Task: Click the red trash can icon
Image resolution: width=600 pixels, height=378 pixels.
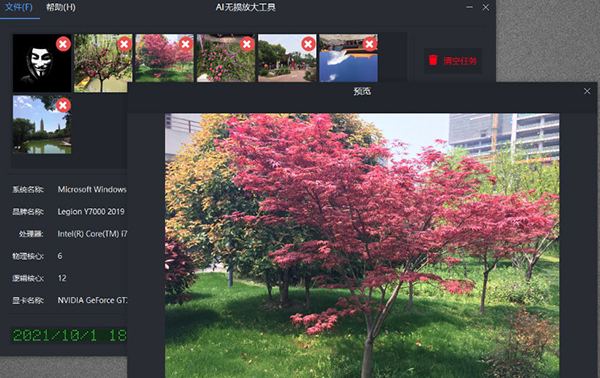Action: [433, 60]
